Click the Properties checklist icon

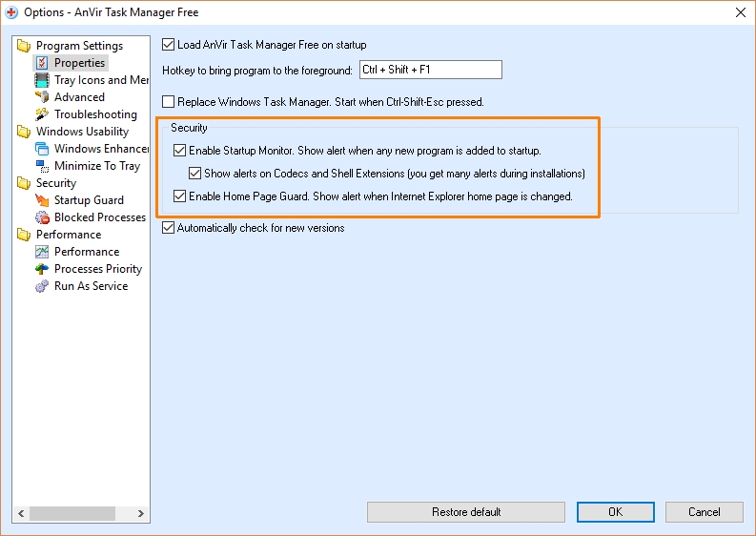42,63
